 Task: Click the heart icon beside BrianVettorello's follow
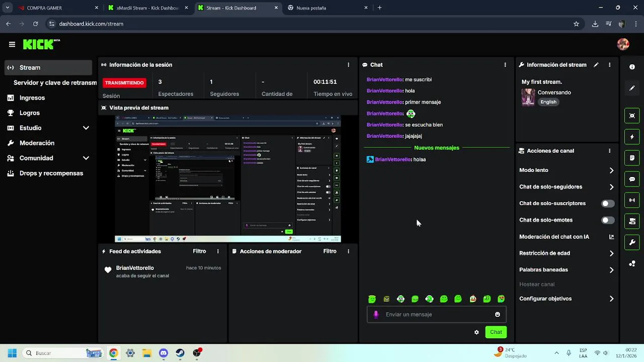click(108, 270)
